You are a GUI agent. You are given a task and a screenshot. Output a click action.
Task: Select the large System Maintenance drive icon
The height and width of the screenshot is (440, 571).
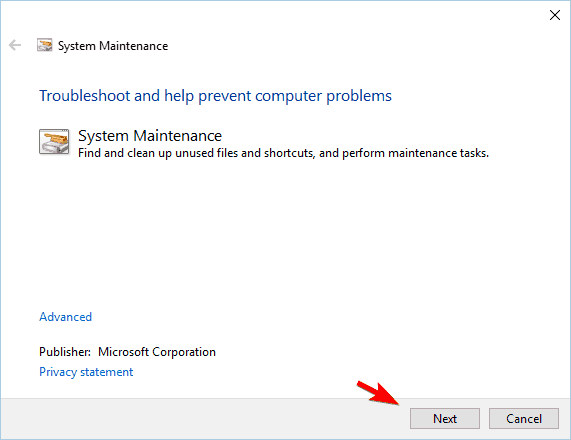54,142
